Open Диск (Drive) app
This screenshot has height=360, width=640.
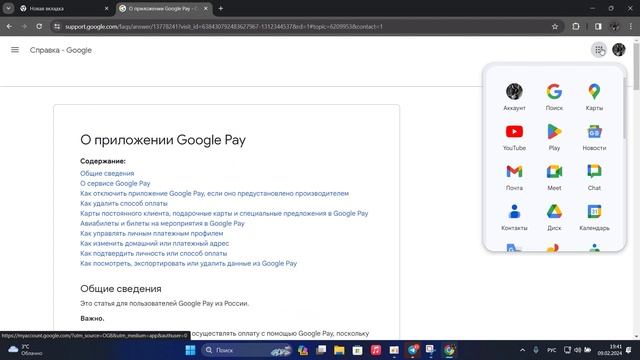(554, 217)
